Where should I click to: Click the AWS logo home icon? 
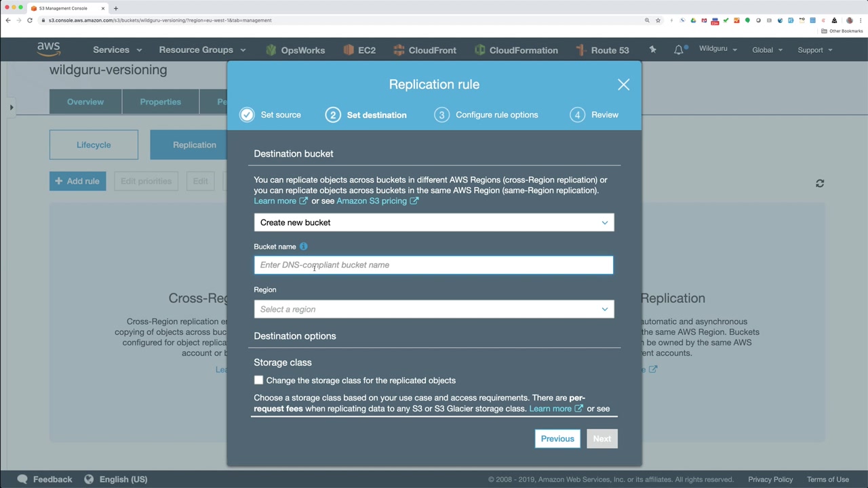[x=49, y=49]
